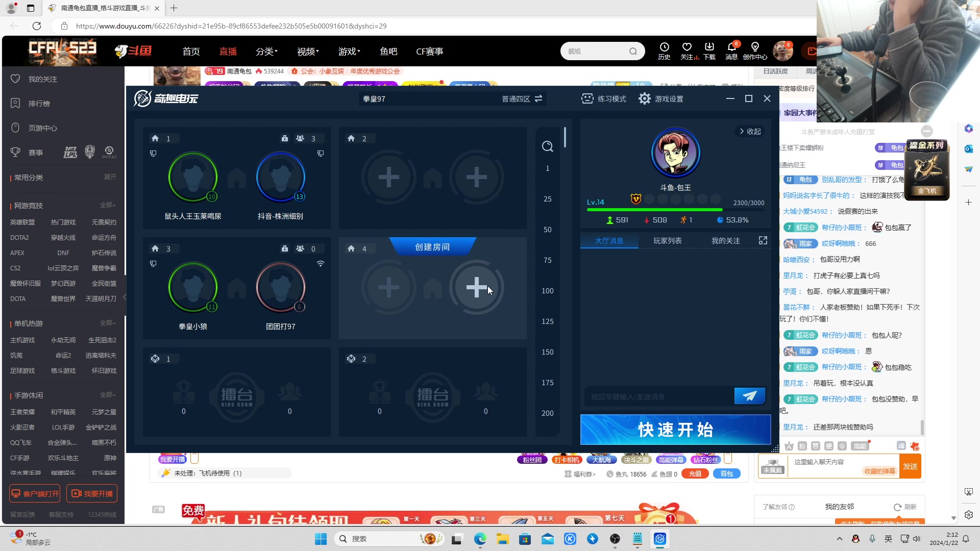The height and width of the screenshot is (551, 980).
Task: Open 分类 dropdown in Douyu nav
Action: click(x=266, y=52)
